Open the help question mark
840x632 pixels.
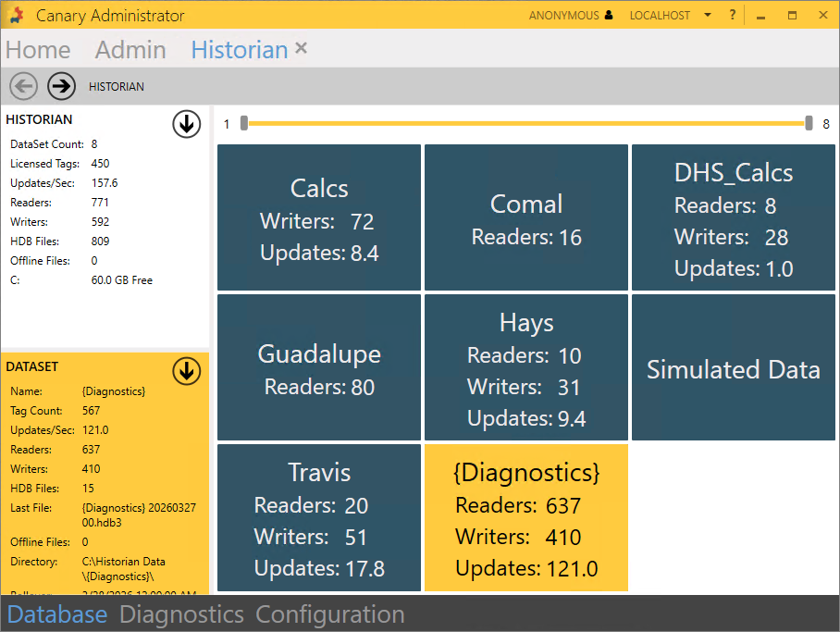(733, 16)
